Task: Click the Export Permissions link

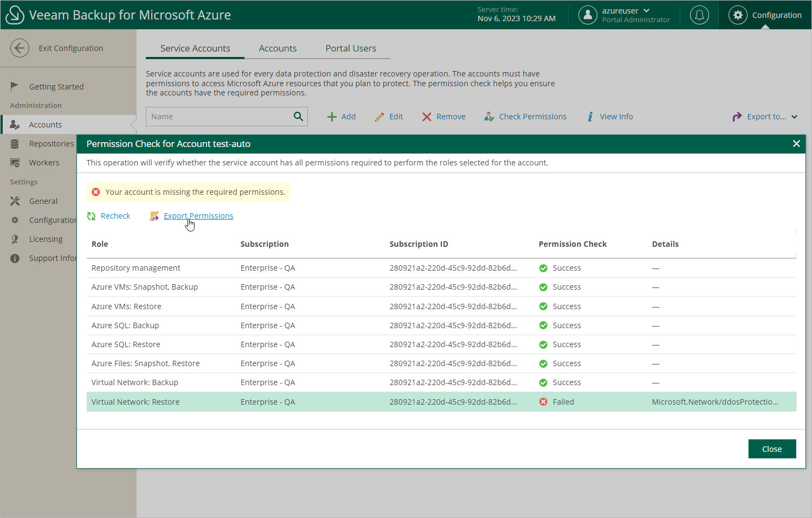Action: click(x=198, y=216)
